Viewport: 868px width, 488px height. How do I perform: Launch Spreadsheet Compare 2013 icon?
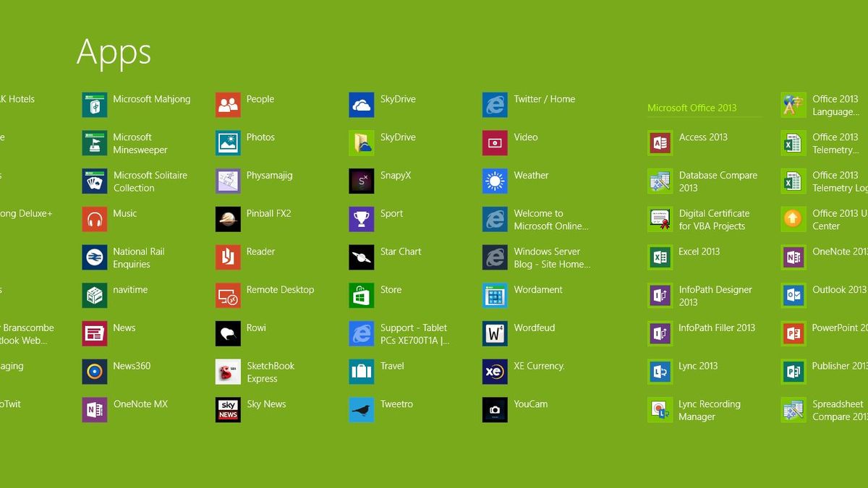pyautogui.click(x=793, y=410)
